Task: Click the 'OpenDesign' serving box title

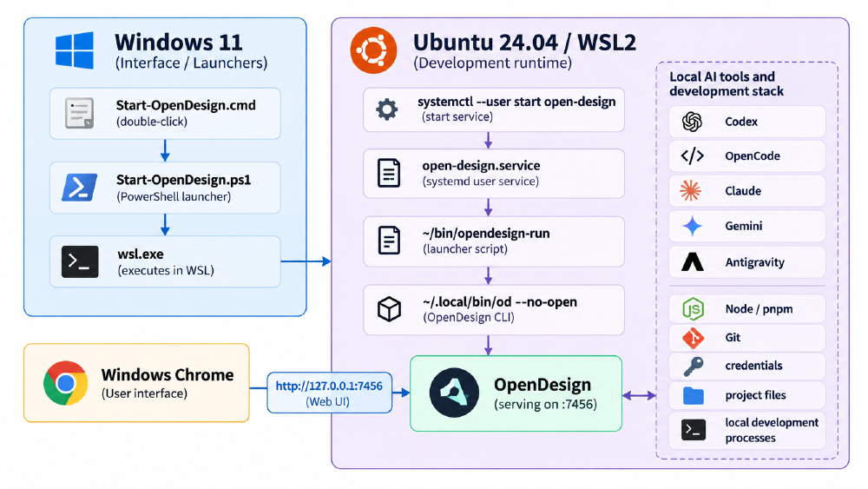Action: pyautogui.click(x=542, y=384)
